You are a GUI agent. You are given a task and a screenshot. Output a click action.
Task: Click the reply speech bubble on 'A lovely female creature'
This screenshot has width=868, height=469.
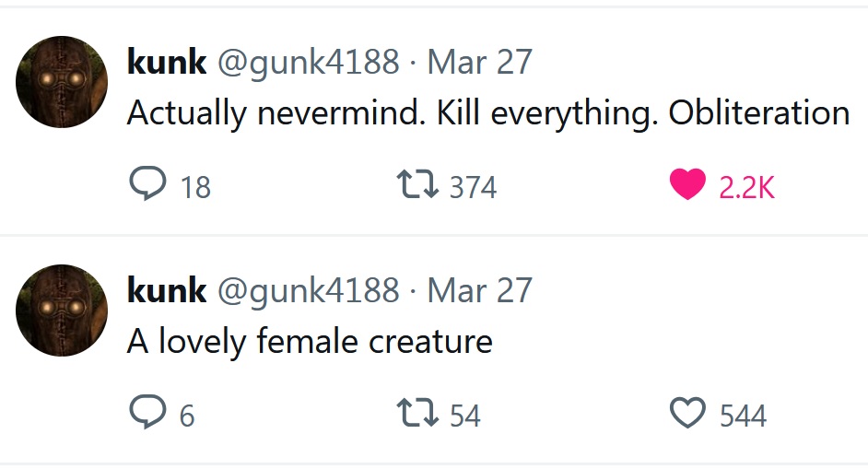(147, 414)
